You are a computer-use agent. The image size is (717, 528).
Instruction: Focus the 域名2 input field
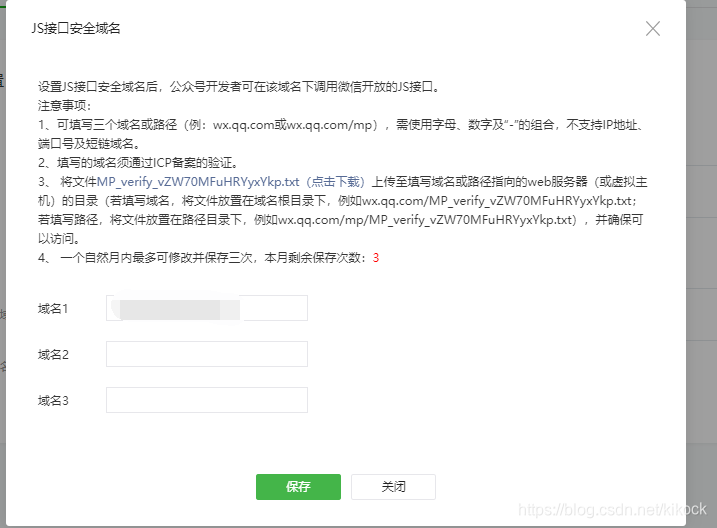click(x=207, y=354)
